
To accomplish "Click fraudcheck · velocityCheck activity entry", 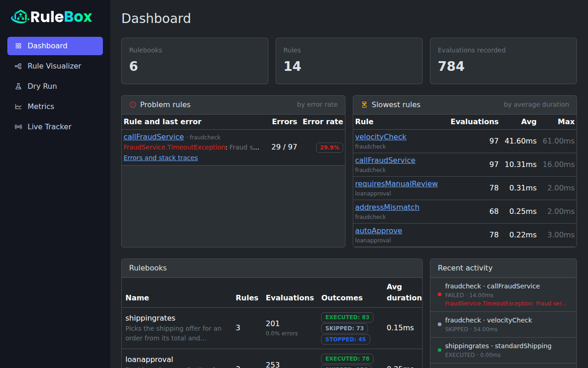I will point(503,324).
